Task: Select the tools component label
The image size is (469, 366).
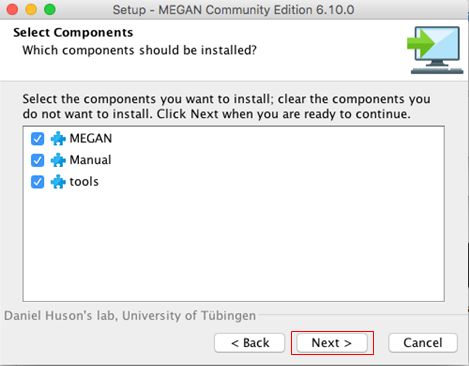Action: pyautogui.click(x=84, y=182)
